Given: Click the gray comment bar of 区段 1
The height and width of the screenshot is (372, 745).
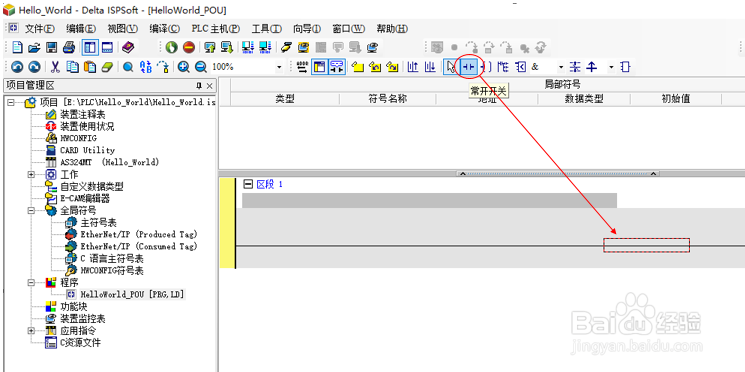Looking at the screenshot, I should (430, 200).
